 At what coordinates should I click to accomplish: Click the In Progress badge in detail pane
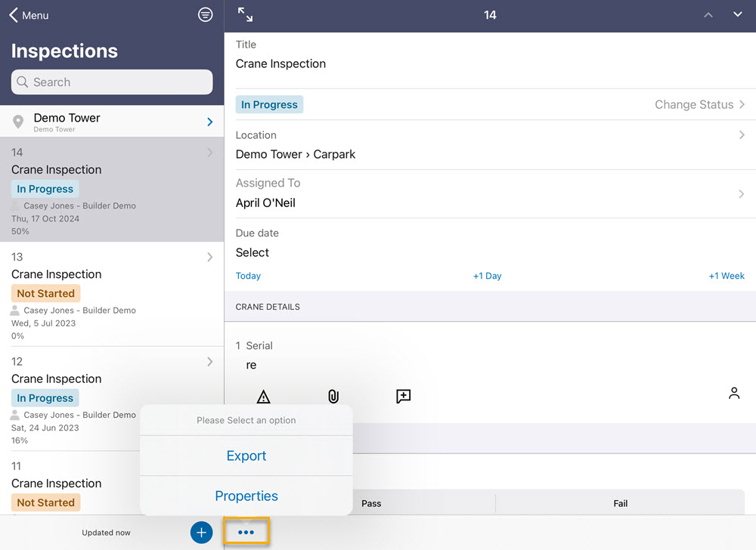[x=269, y=104]
